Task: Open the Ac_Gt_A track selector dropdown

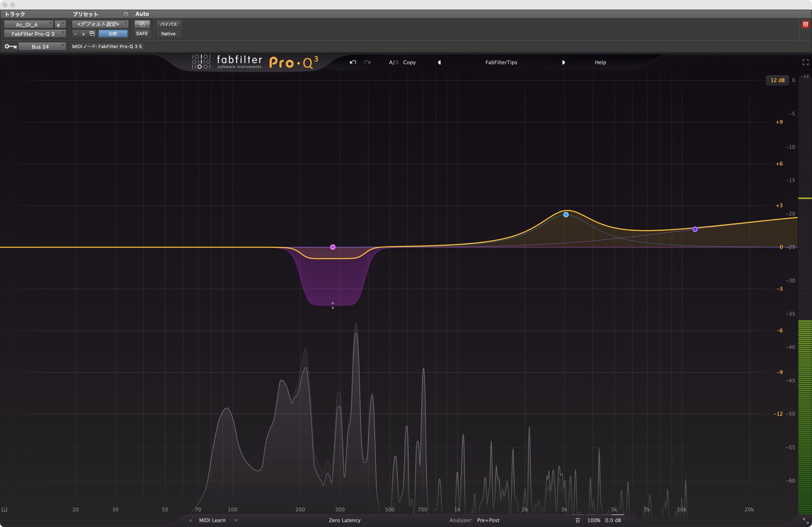Action: 28,24
